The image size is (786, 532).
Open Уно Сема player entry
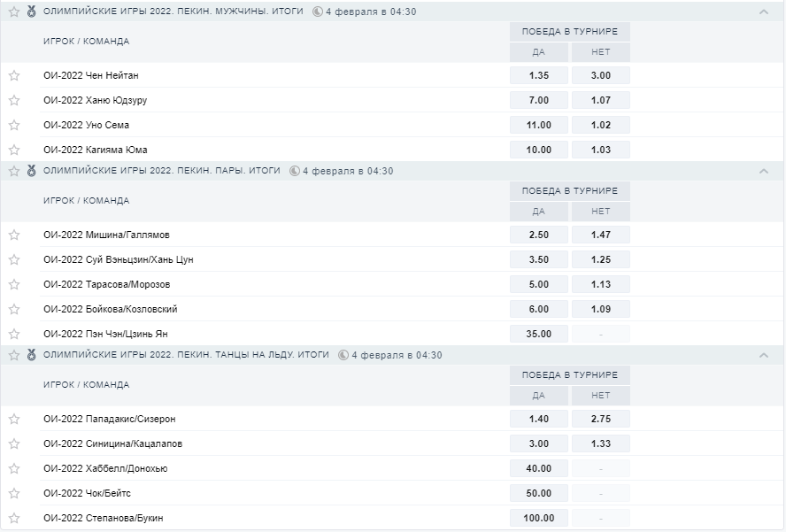click(87, 125)
